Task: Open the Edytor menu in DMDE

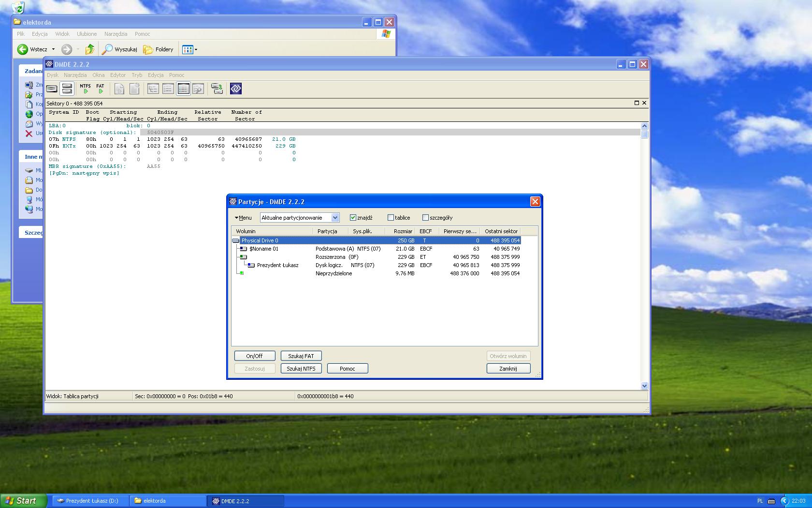Action: 118,75
